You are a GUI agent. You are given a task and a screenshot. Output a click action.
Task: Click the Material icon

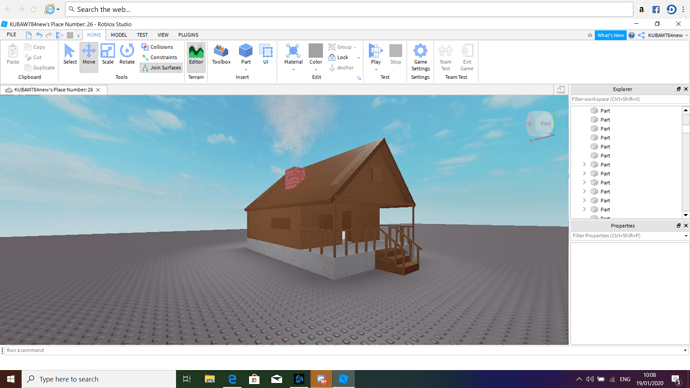[293, 51]
